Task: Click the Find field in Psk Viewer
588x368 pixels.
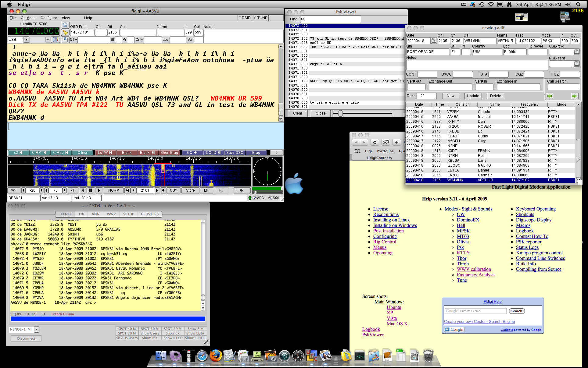Action: 331,19
